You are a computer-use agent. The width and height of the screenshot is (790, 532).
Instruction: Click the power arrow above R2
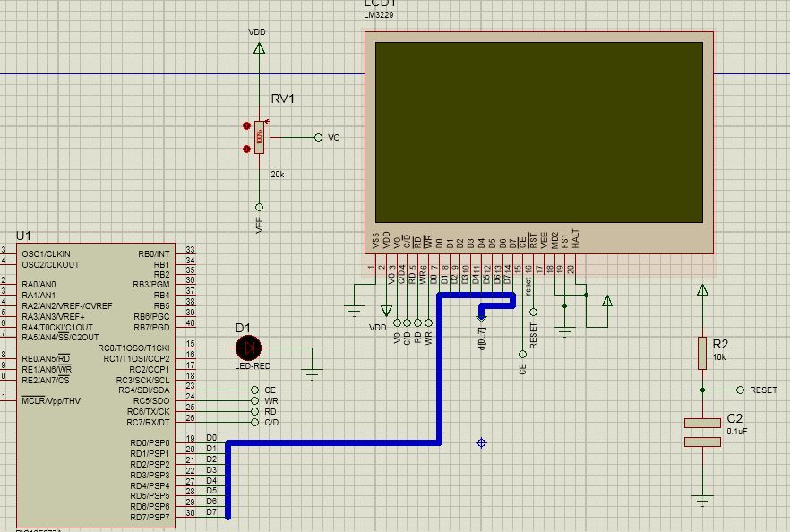coord(702,290)
